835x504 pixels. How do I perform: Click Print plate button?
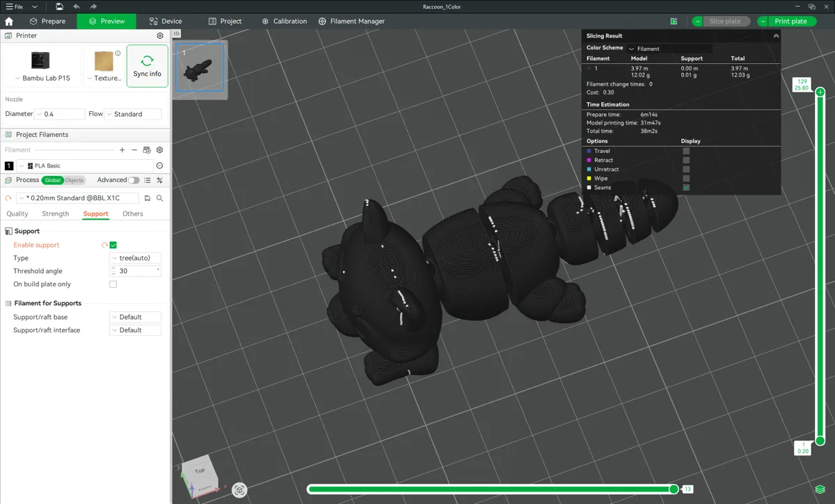coord(791,22)
